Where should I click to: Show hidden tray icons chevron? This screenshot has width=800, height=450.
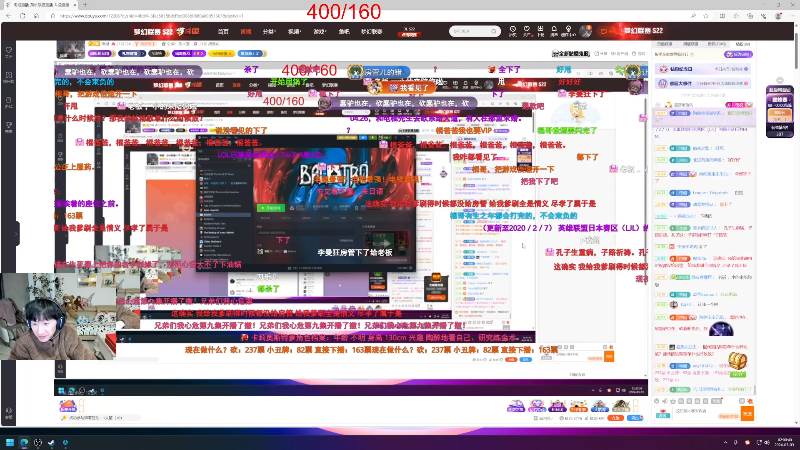tap(725, 442)
